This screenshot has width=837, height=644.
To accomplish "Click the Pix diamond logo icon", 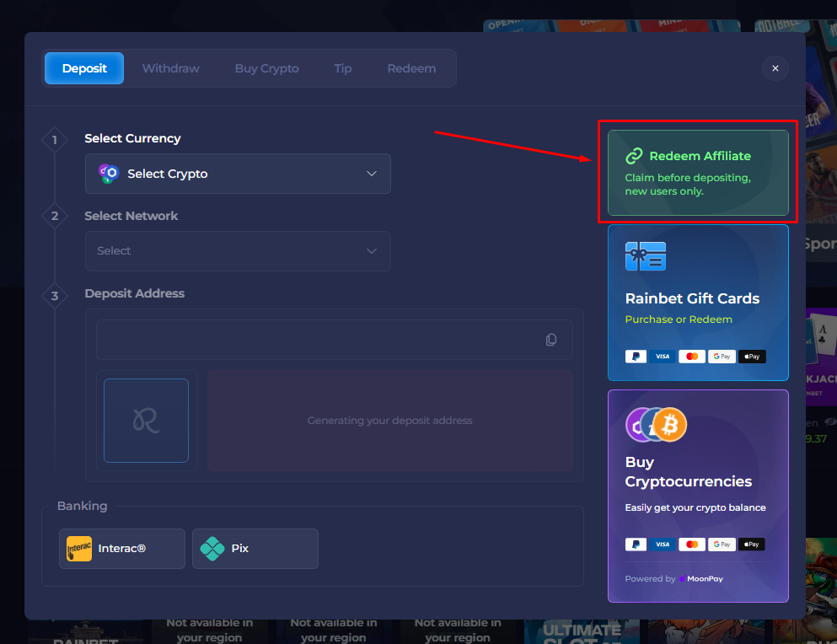I will click(212, 549).
